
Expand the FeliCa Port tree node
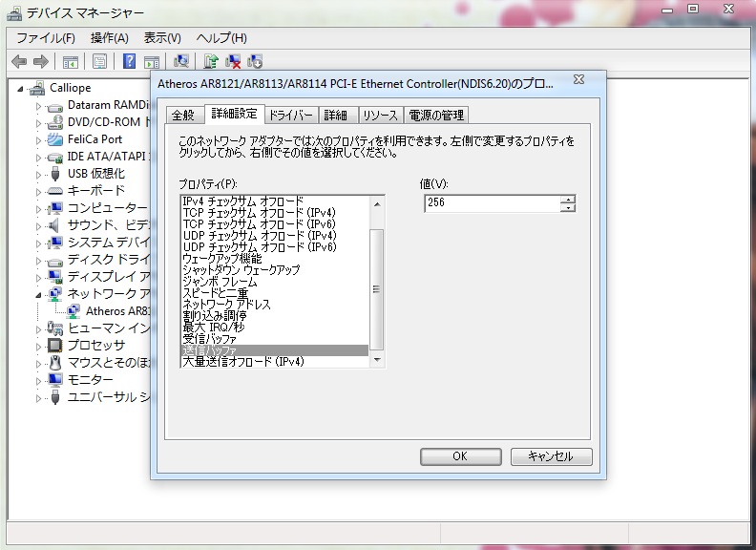(x=38, y=140)
